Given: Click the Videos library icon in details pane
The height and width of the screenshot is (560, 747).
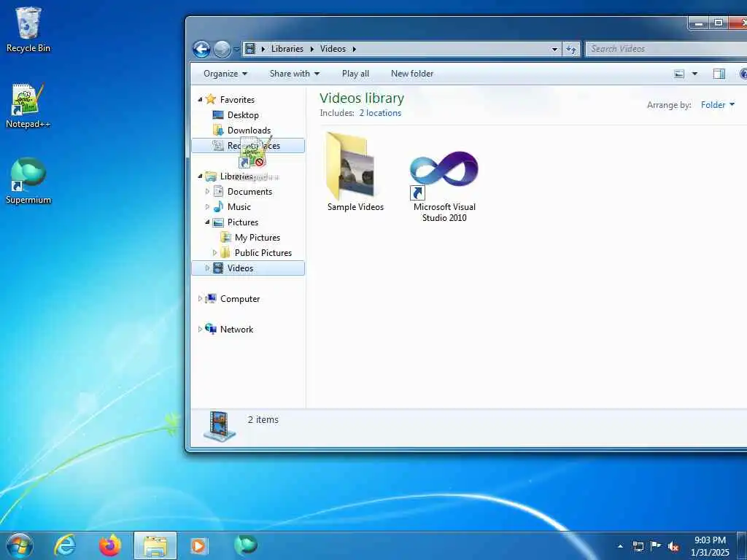Looking at the screenshot, I should [220, 426].
